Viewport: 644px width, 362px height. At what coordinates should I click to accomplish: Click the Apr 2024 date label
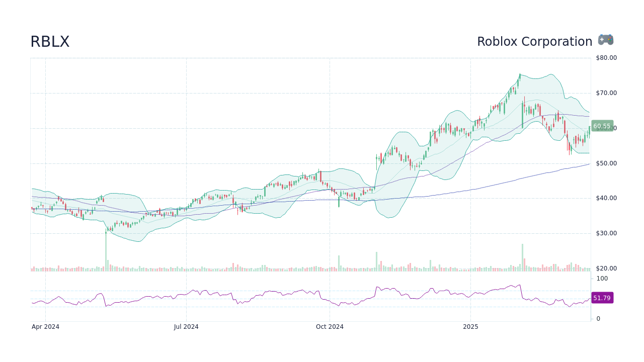pos(45,327)
